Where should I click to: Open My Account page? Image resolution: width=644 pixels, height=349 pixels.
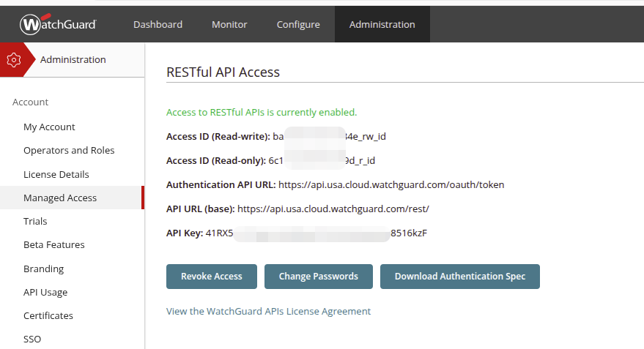(49, 127)
